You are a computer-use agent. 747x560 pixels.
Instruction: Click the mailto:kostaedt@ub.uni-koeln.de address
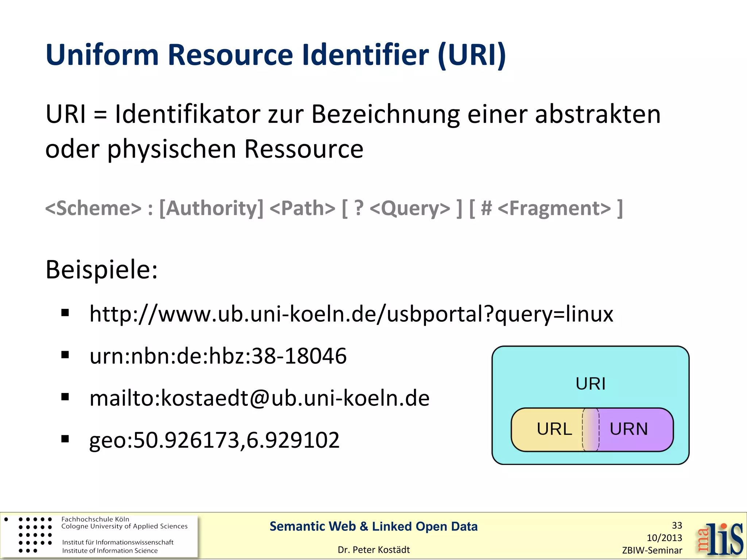259,398
